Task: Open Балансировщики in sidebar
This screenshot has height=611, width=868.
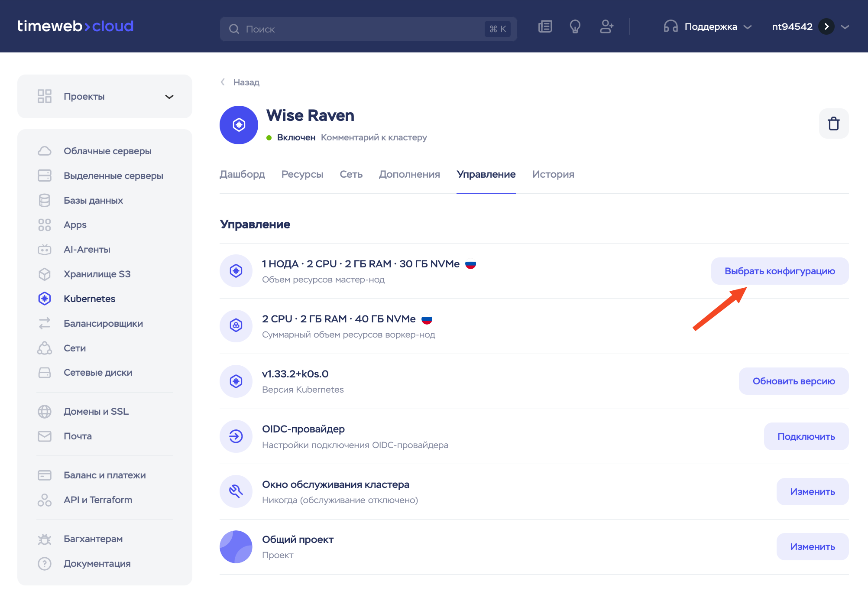Action: 103,323
